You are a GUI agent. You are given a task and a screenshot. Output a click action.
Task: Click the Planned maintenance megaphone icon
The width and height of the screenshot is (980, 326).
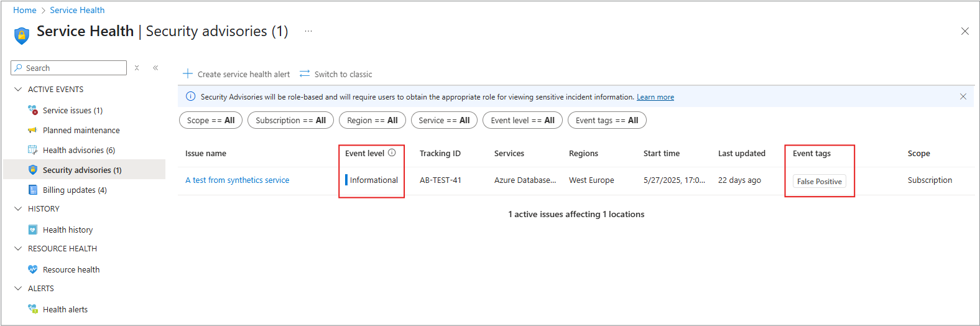(x=33, y=130)
